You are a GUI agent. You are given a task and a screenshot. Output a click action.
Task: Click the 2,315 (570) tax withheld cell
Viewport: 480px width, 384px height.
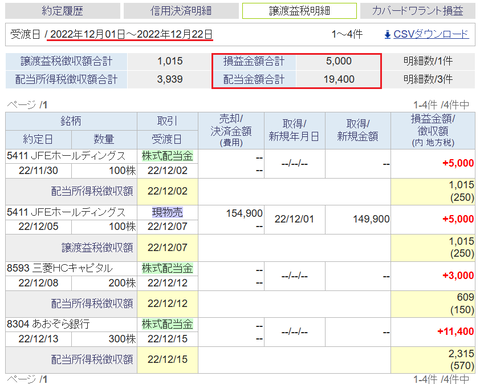(x=433, y=360)
